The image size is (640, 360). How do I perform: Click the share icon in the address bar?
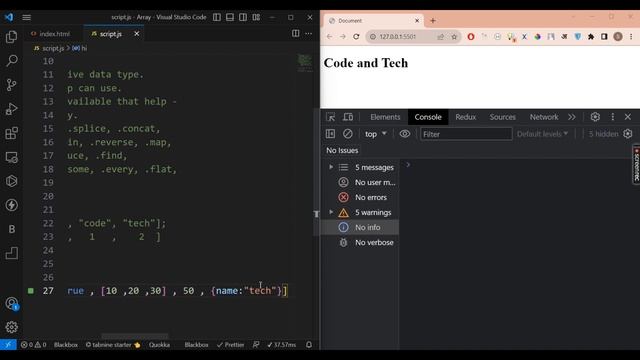pos(441,37)
